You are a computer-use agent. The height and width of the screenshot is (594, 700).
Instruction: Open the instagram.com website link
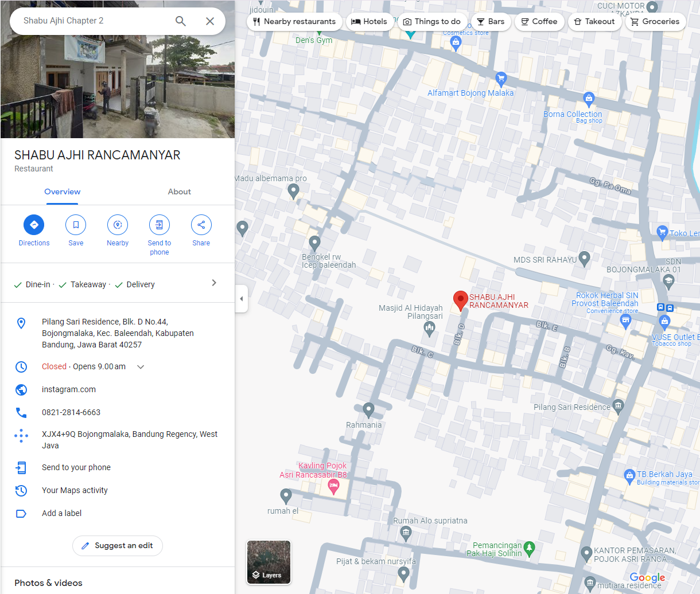click(69, 389)
